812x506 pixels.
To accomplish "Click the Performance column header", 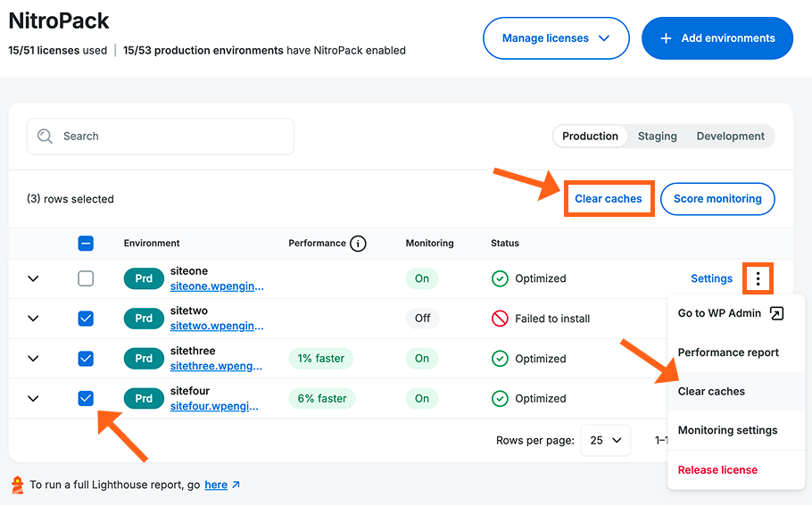I will (x=317, y=244).
